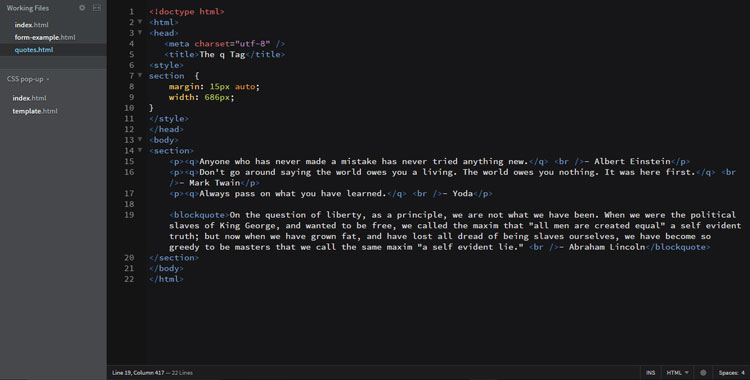Click line number 19 in the gutter
Viewport: 750px width, 380px height.
pos(129,215)
